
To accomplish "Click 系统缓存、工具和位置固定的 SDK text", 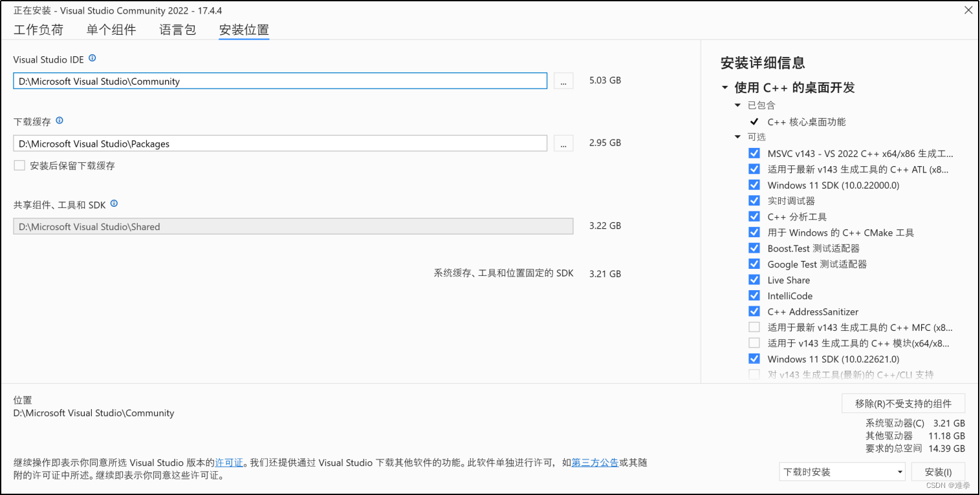I will 503,273.
